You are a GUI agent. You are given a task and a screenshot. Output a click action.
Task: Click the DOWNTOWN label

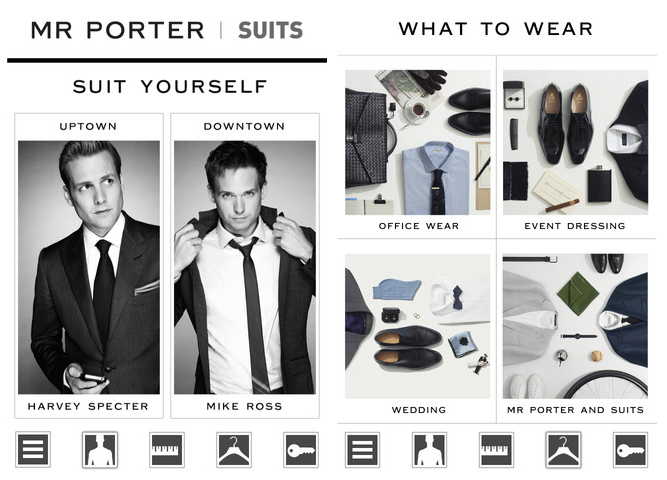(x=244, y=126)
